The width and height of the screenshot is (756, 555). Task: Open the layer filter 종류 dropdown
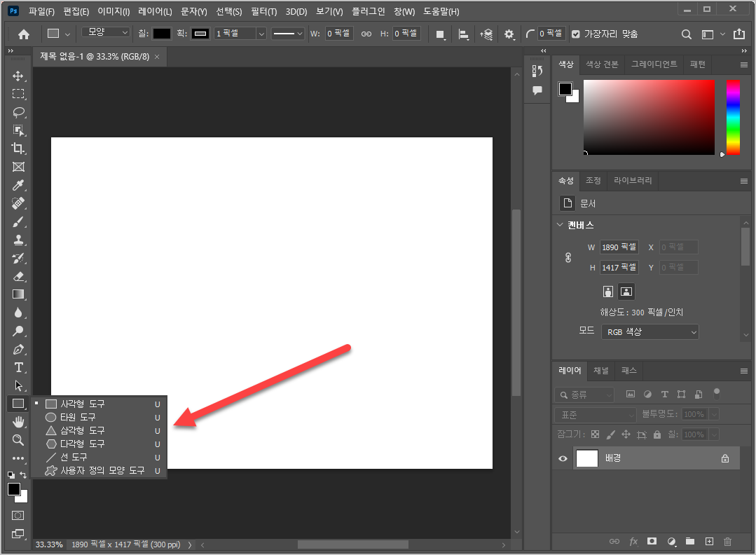pos(584,395)
